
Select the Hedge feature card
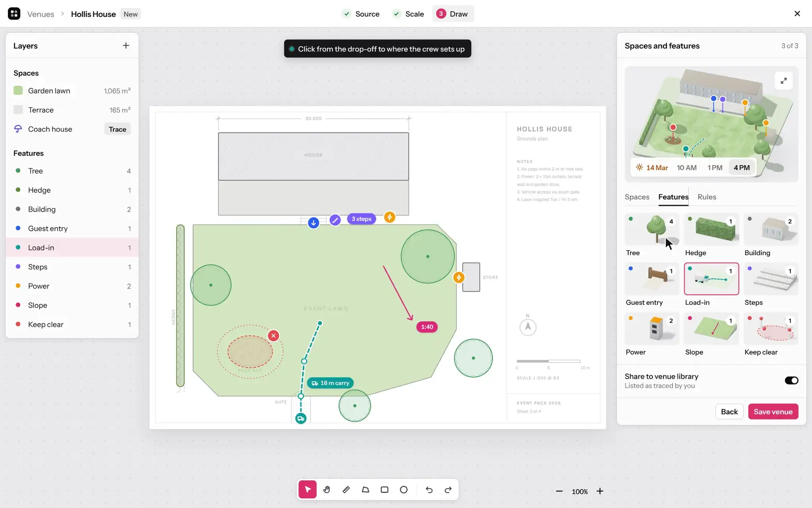(711, 235)
